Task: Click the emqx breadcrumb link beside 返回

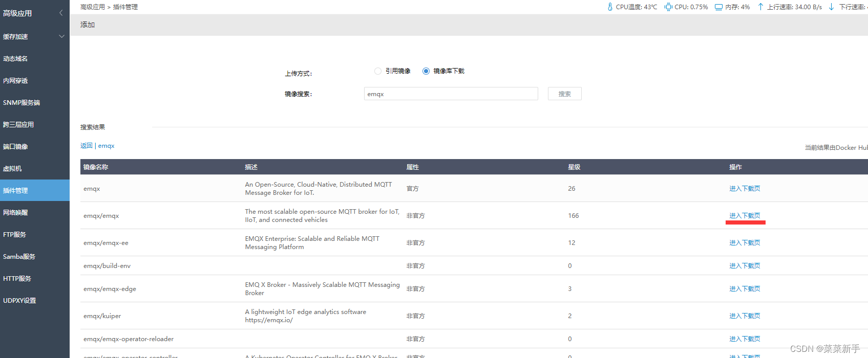Action: click(106, 146)
